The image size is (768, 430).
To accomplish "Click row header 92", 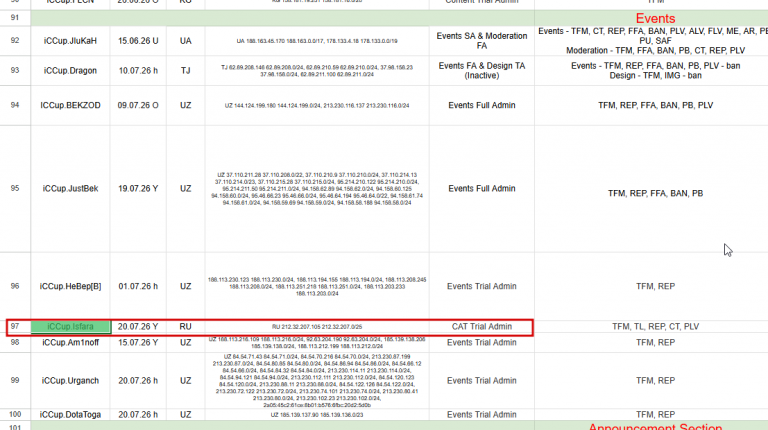I will [x=15, y=41].
